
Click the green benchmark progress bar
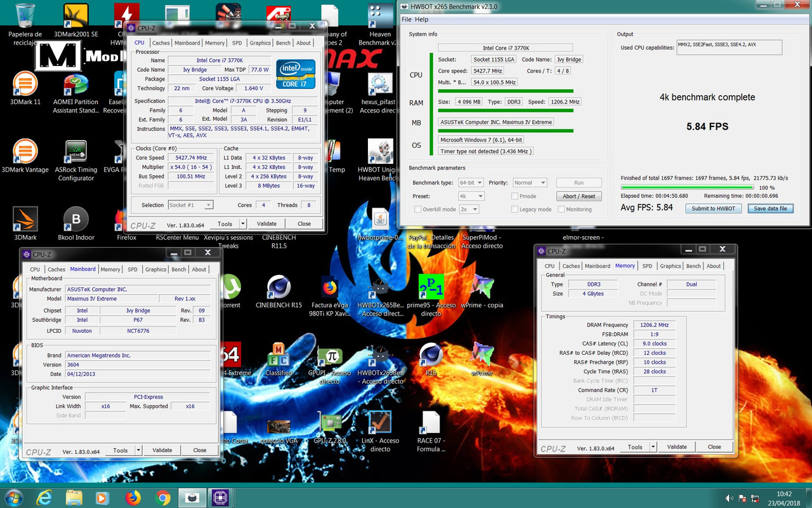pyautogui.click(x=687, y=187)
